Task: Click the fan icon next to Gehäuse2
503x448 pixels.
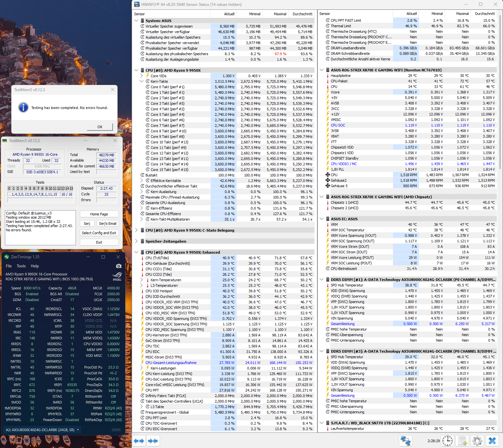Action: (328, 180)
